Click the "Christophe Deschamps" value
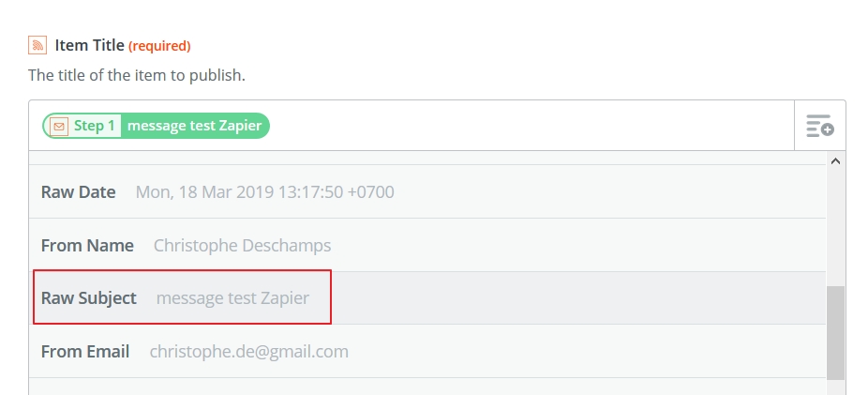This screenshot has height=395, width=868. click(242, 246)
